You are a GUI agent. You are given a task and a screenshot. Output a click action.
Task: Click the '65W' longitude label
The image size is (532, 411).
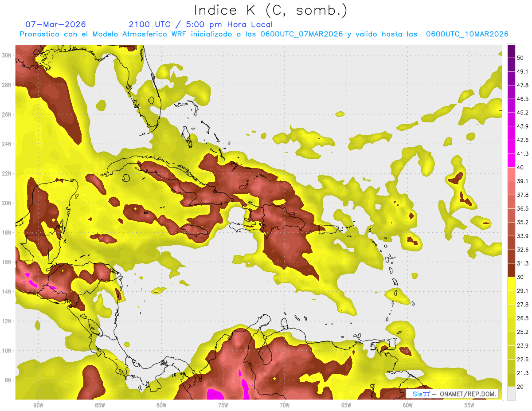click(346, 405)
